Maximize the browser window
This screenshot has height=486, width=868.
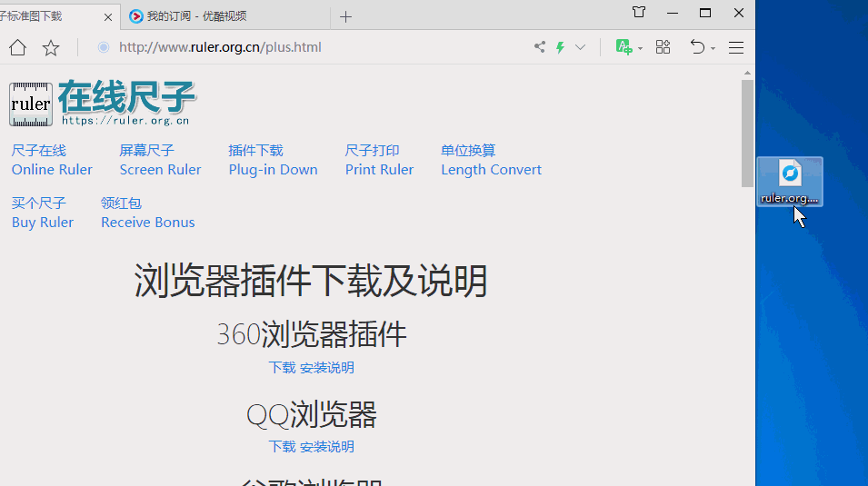(705, 13)
